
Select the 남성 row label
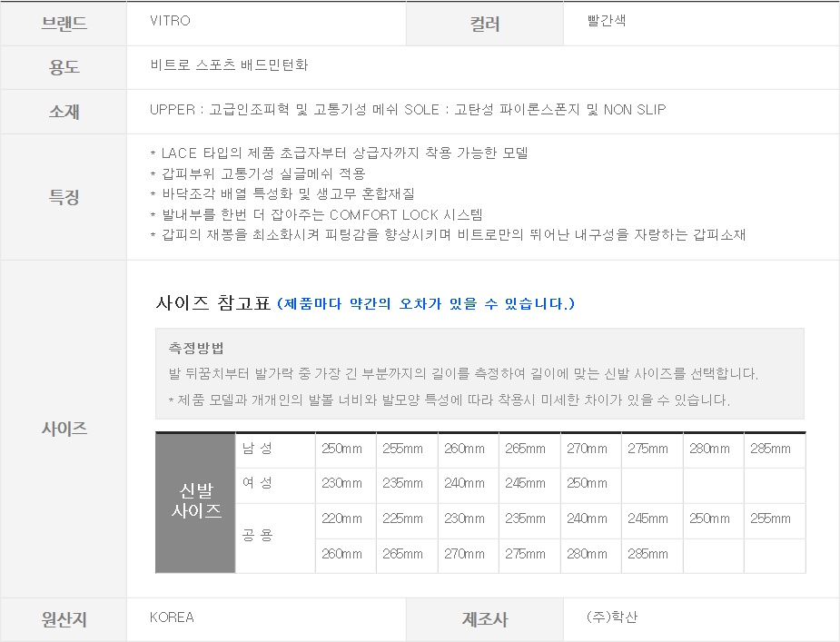pyautogui.click(x=257, y=449)
